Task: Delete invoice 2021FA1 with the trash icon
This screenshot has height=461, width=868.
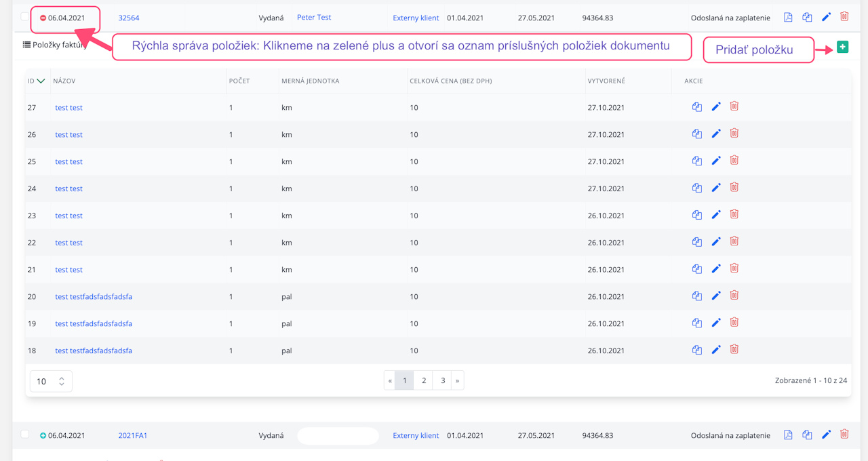Action: 844,435
